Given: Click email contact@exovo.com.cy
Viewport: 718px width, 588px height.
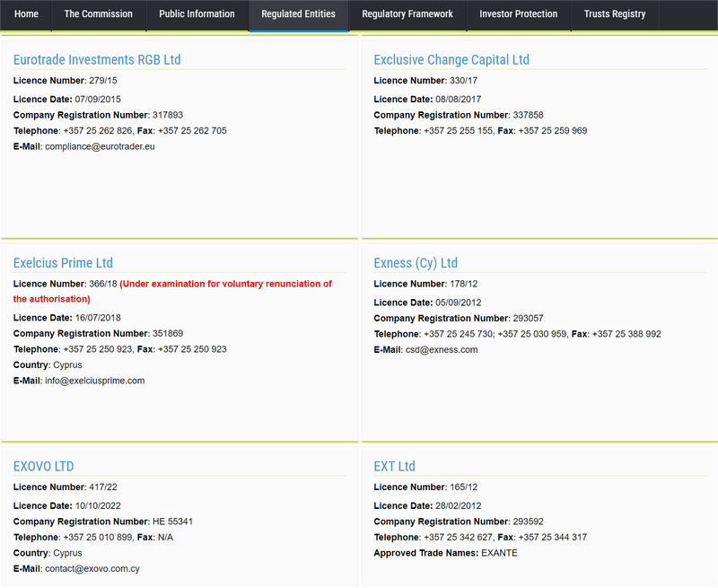Looking at the screenshot, I should [x=92, y=569].
